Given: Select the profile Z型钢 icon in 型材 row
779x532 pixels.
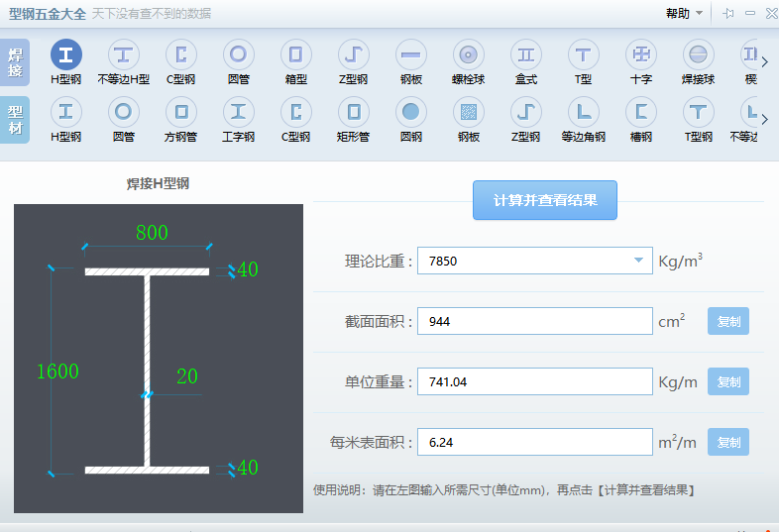Looking at the screenshot, I should (526, 112).
